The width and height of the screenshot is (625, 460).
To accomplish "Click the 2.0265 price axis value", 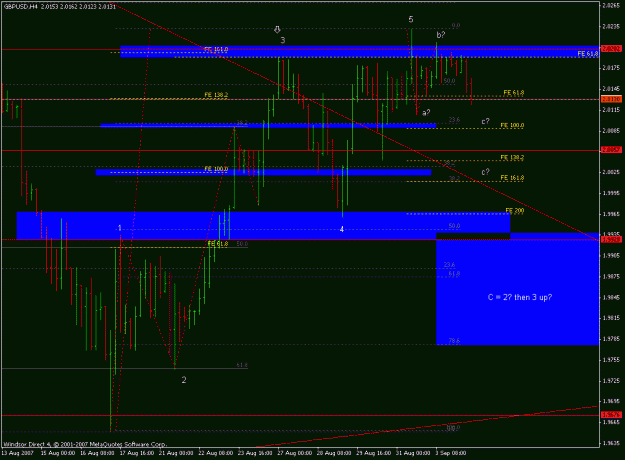I will pyautogui.click(x=611, y=6).
